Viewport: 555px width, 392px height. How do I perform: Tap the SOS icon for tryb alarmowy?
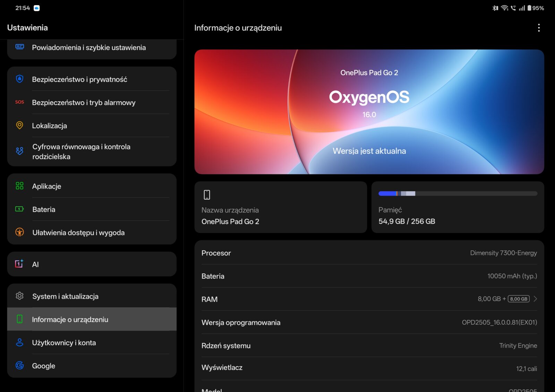[20, 102]
